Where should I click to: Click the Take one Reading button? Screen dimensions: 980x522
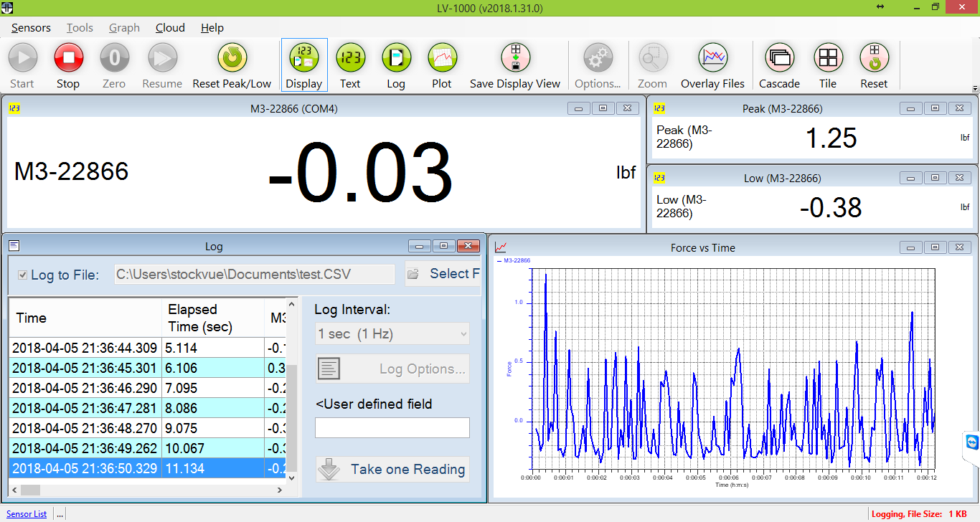(392, 469)
